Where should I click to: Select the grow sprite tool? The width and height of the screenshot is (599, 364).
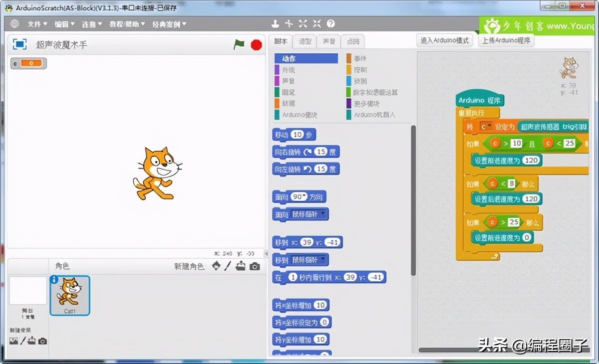303,24
